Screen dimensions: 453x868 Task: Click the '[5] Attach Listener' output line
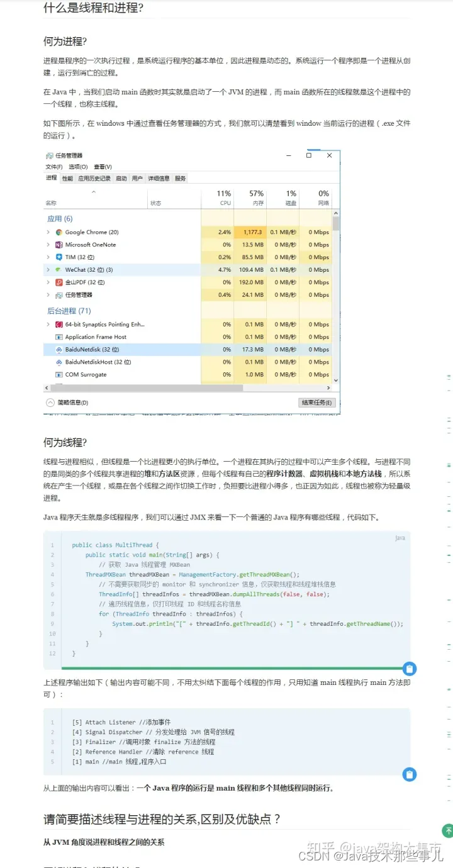coord(121,722)
